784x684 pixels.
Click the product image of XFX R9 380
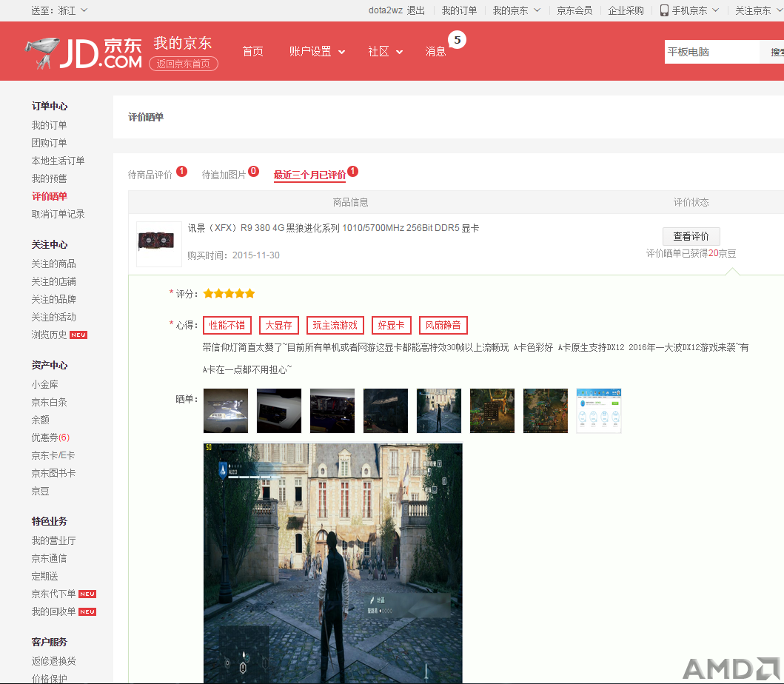click(x=158, y=244)
